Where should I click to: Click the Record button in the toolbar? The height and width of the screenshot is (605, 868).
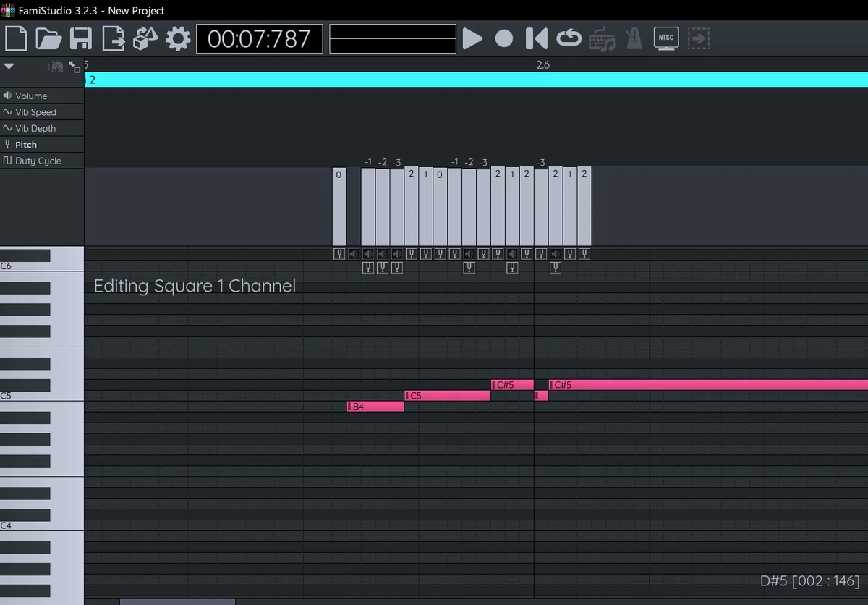[504, 38]
